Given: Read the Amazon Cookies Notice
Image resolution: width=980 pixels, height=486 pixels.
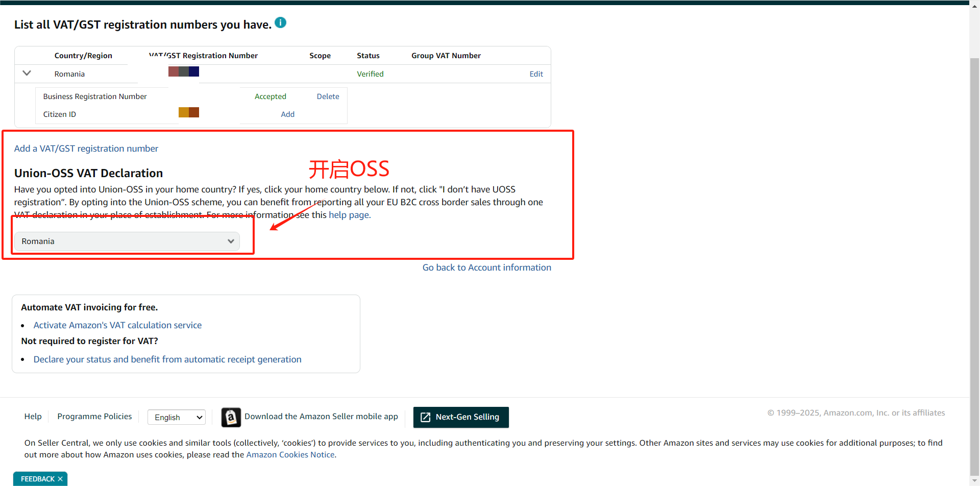Looking at the screenshot, I should (290, 455).
